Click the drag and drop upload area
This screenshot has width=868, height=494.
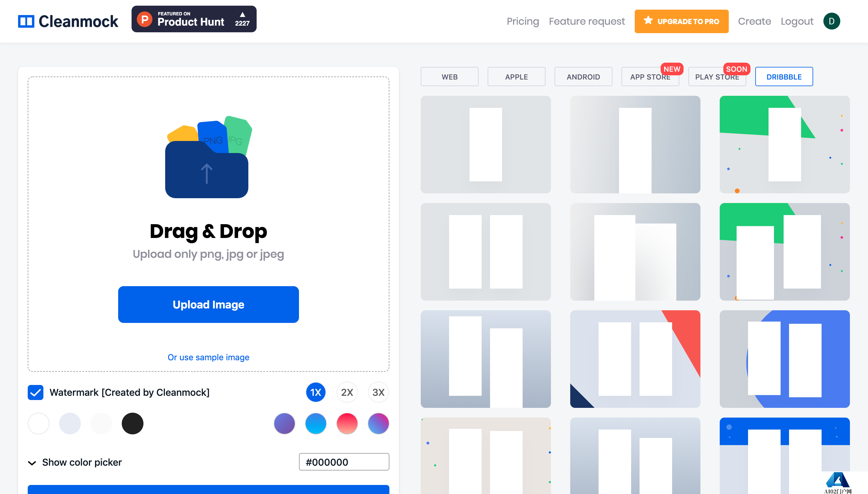209,224
